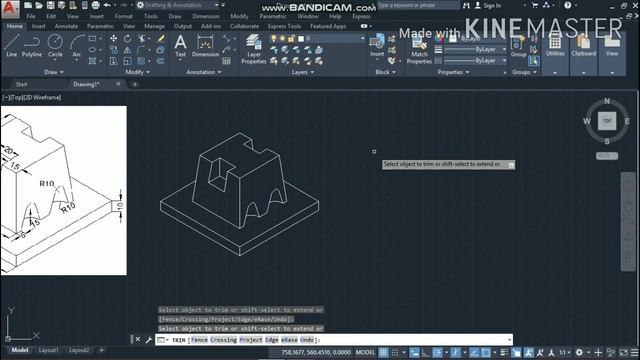Screen dimensions: 640x360
Task: Toggle layer lock padlock icon
Action: click(x=291, y=38)
